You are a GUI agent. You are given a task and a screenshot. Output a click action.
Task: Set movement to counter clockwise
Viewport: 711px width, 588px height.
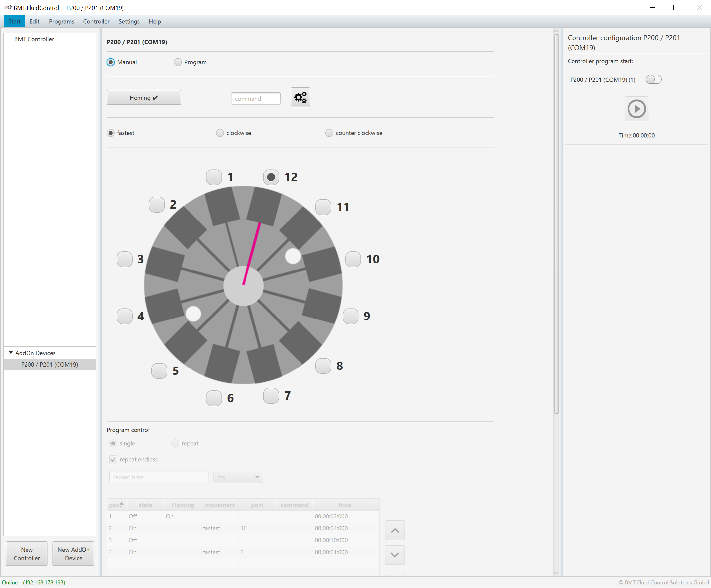tap(329, 133)
